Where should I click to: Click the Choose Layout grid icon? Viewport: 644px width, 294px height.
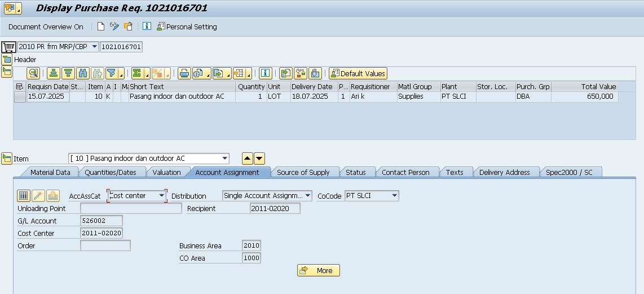[239, 73]
